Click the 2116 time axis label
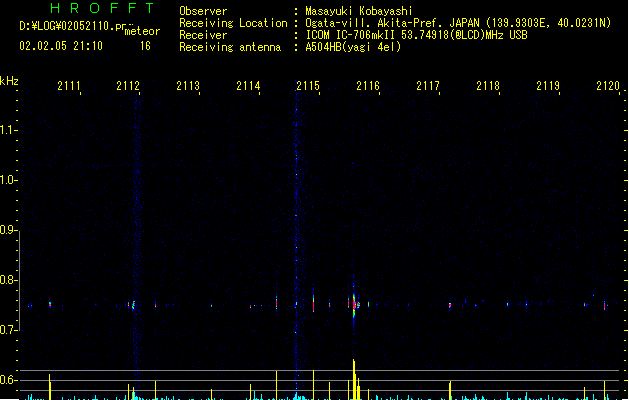629x400 pixels. point(368,86)
